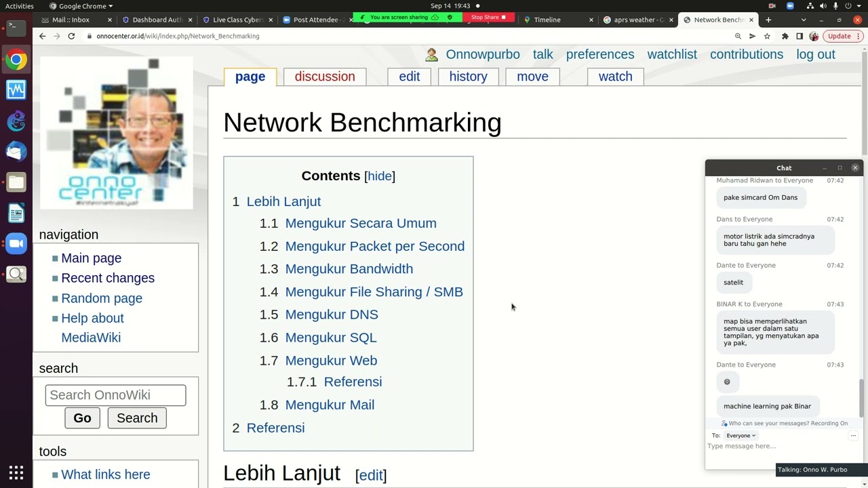Open the chat recipient Everyone dropdown
The width and height of the screenshot is (868, 488).
pos(741,435)
